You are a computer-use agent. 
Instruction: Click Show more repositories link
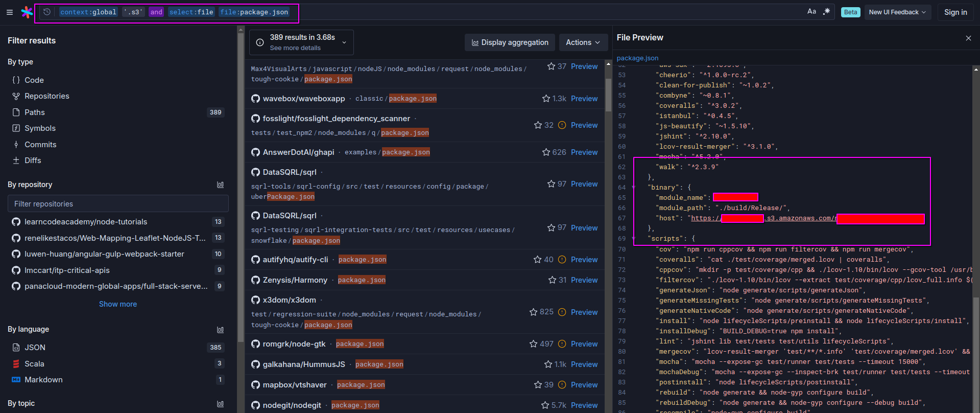point(118,304)
